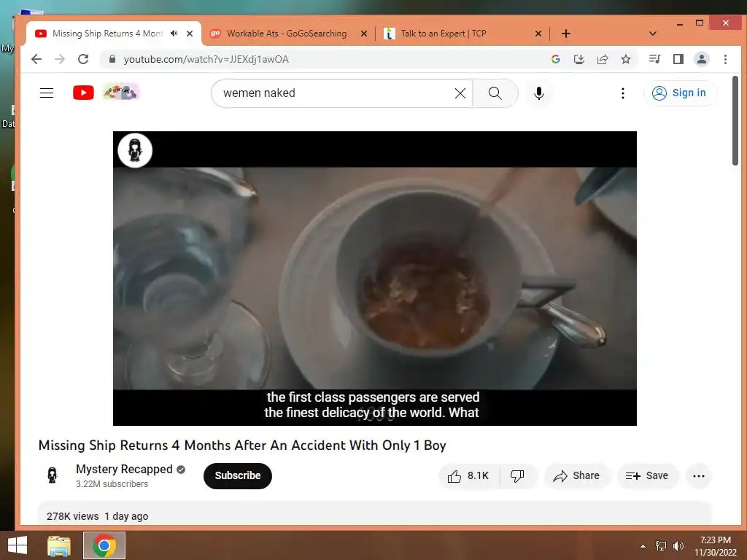
Task: Toggle Chrome side panel
Action: [678, 59]
